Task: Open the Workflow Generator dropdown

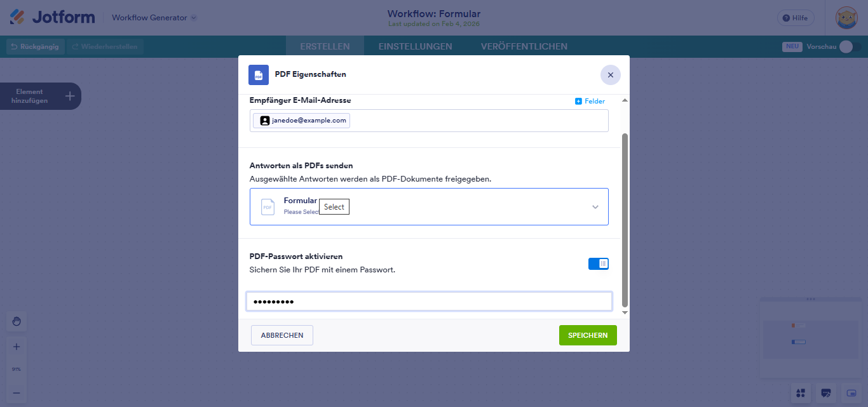Action: (x=154, y=18)
